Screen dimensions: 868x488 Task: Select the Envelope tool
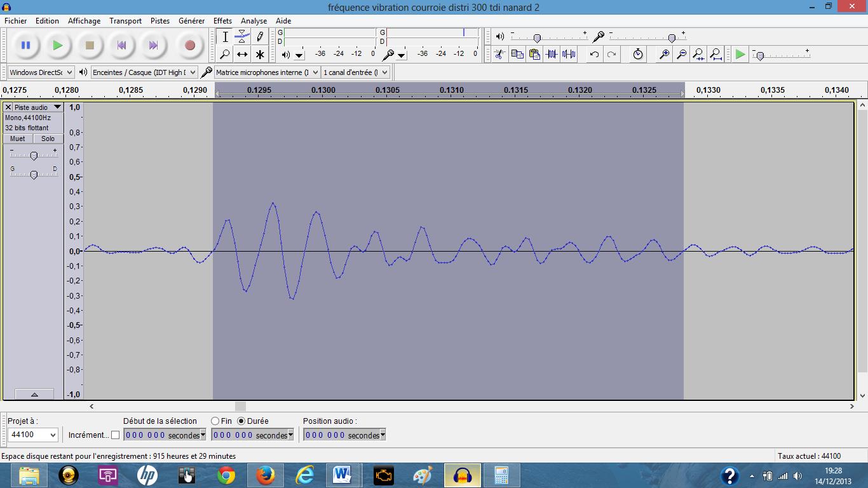coord(242,37)
